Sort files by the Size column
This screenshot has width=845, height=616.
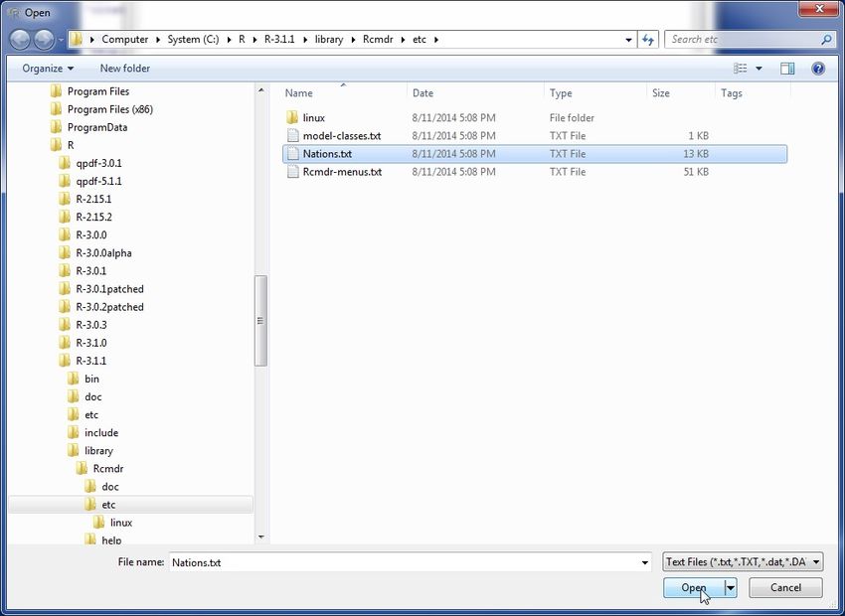click(x=661, y=93)
